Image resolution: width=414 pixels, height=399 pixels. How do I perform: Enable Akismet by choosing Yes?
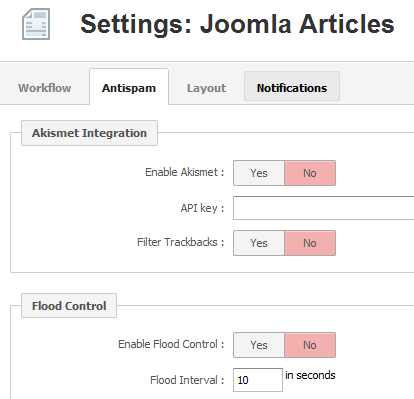[259, 173]
